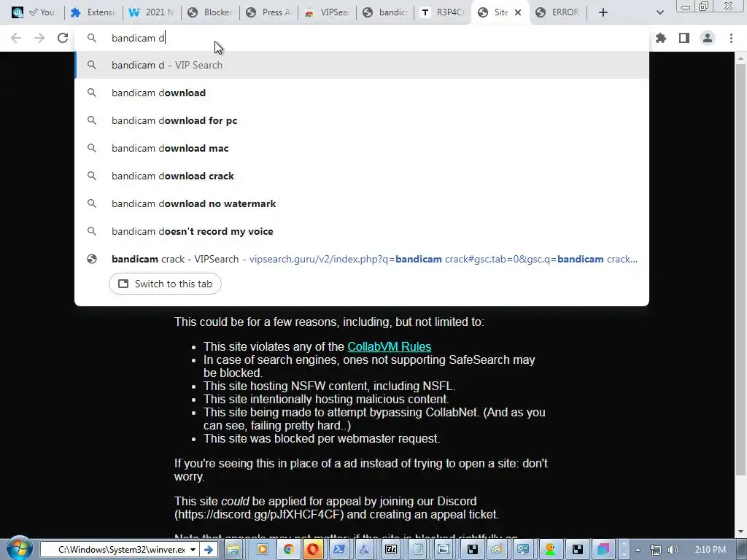
Task: Open the CollabVM Rules link
Action: click(390, 346)
